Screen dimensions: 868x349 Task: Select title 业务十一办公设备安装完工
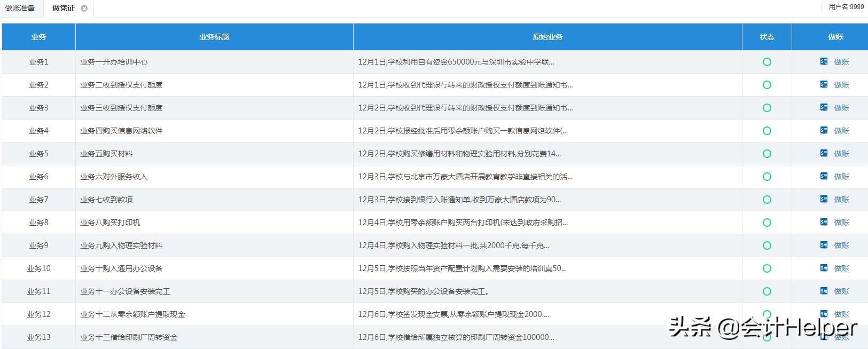coord(125,291)
